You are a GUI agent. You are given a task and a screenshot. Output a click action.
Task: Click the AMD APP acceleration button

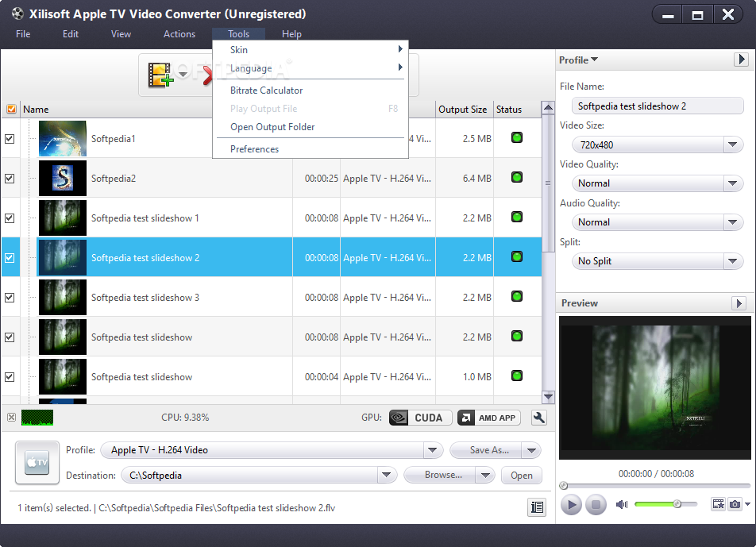489,418
